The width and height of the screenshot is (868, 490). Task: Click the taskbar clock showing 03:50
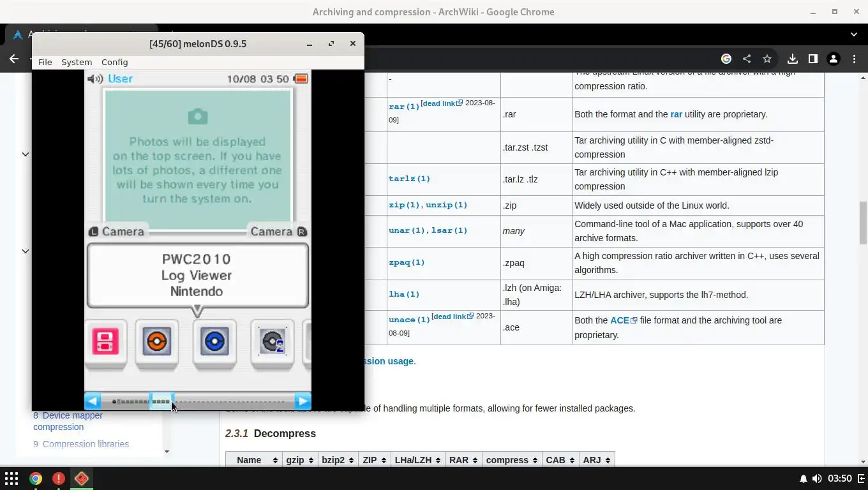(840, 479)
